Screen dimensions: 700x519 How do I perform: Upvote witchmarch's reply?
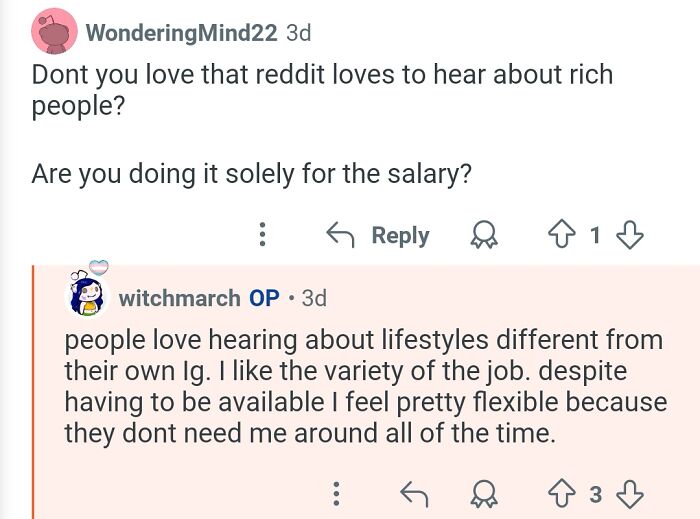click(565, 493)
